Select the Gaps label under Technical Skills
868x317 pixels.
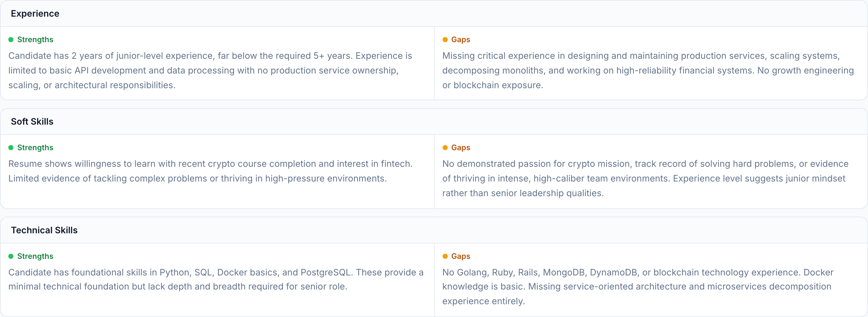pyautogui.click(x=460, y=256)
